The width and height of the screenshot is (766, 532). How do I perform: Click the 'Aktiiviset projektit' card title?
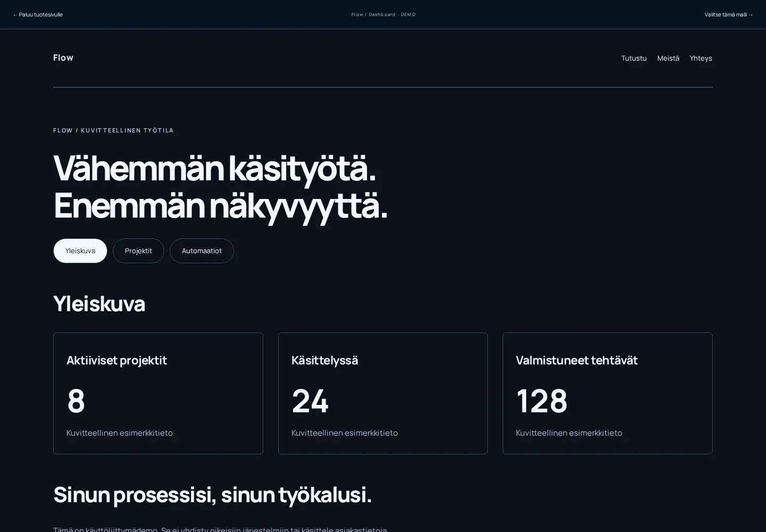coord(116,360)
